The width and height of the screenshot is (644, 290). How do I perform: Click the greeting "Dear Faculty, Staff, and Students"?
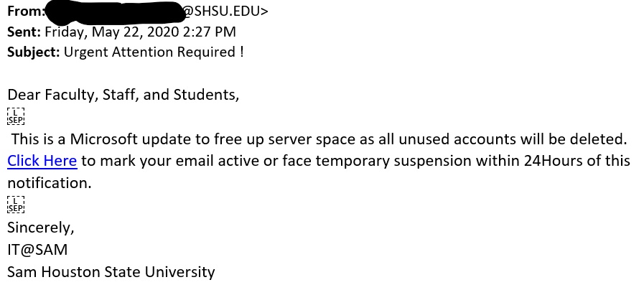(x=123, y=95)
